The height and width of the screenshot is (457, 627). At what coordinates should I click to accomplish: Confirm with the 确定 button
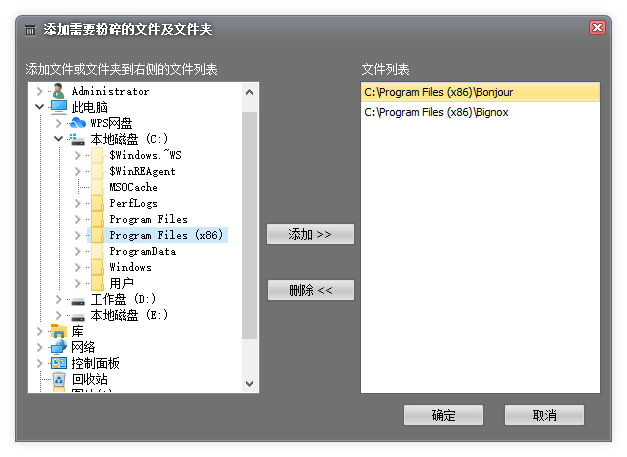[x=443, y=415]
